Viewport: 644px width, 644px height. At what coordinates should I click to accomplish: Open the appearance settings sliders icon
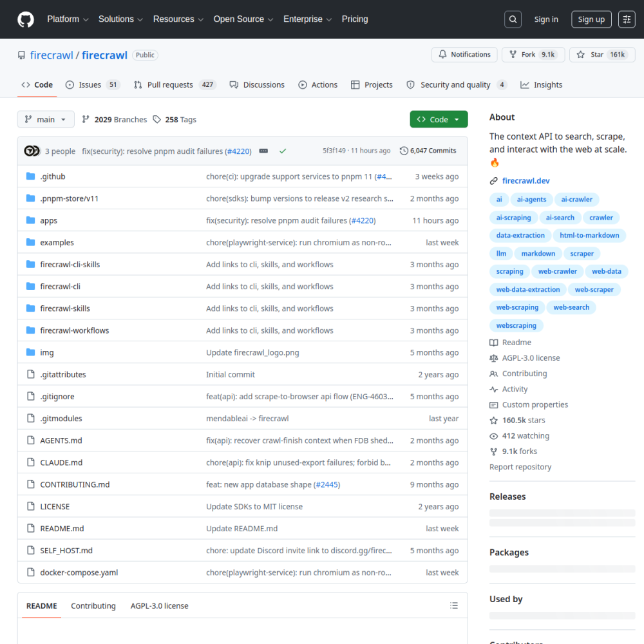coord(627,19)
